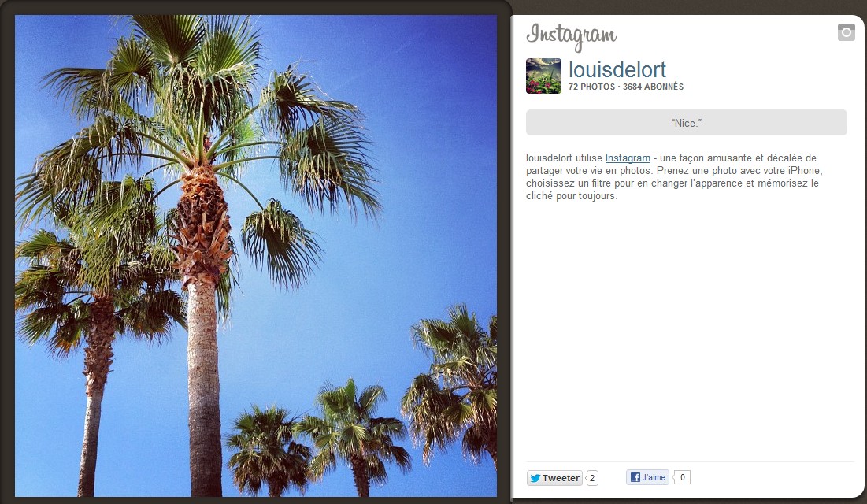Click the 3684 ABONNÉS follower count
Screen dimensions: 867x504
click(653, 87)
